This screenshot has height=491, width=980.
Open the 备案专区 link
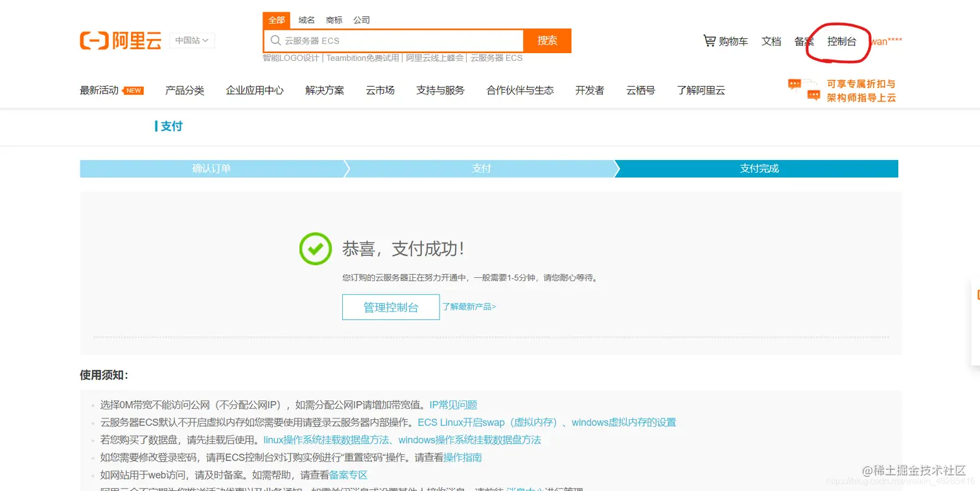coord(350,475)
